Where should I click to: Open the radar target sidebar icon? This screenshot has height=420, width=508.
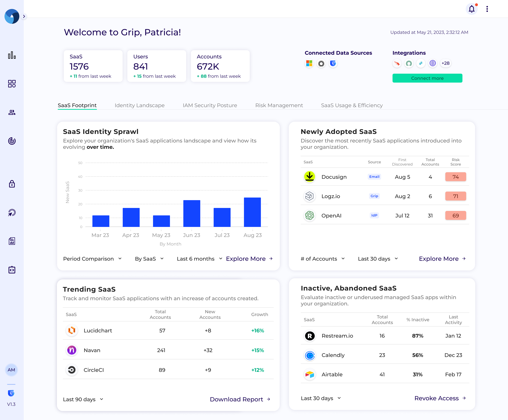point(12,141)
